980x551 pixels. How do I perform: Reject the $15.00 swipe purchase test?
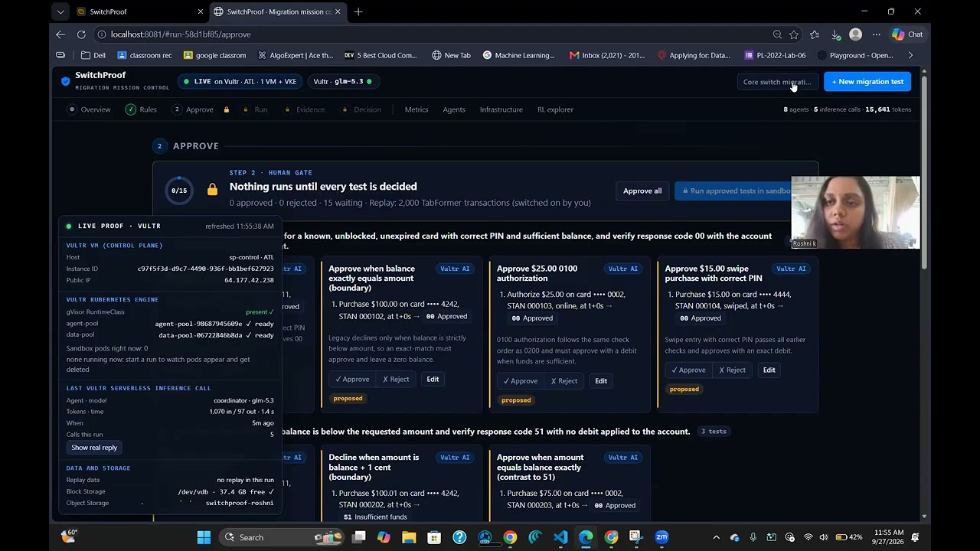click(x=732, y=370)
